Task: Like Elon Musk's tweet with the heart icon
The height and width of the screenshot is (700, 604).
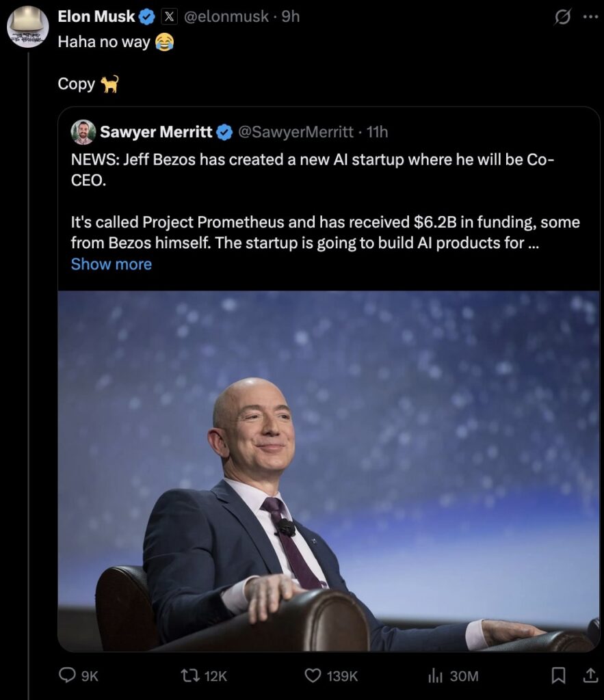Action: 313,675
